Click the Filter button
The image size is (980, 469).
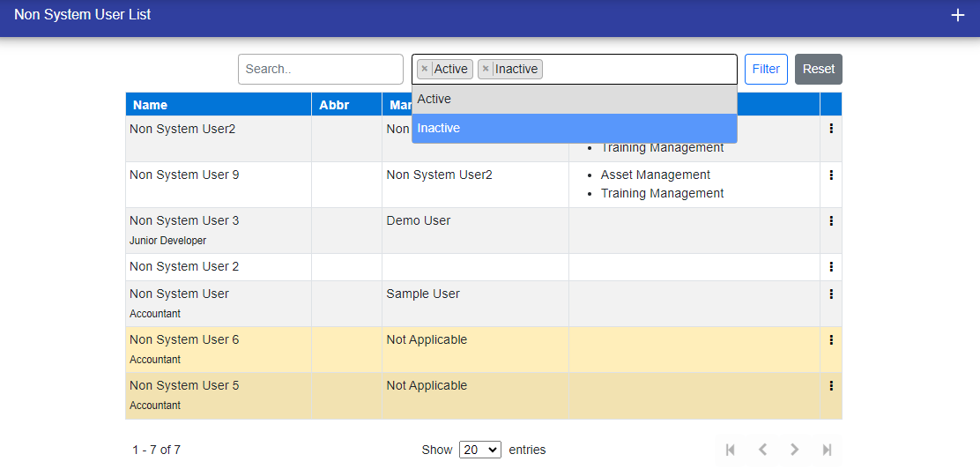point(766,69)
